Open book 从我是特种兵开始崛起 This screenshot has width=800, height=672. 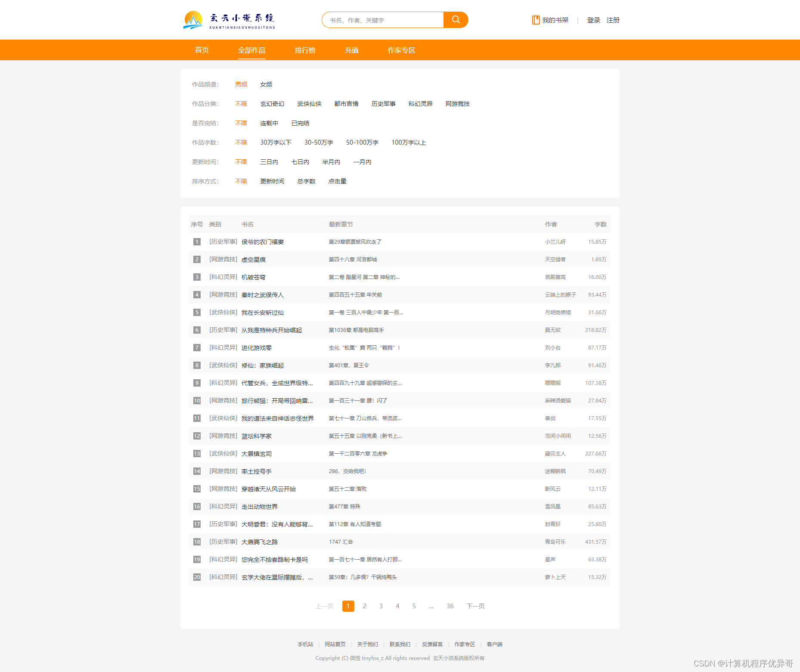[272, 330]
